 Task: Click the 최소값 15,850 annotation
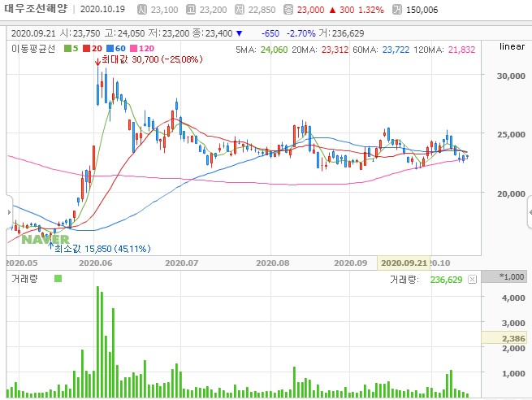102,249
